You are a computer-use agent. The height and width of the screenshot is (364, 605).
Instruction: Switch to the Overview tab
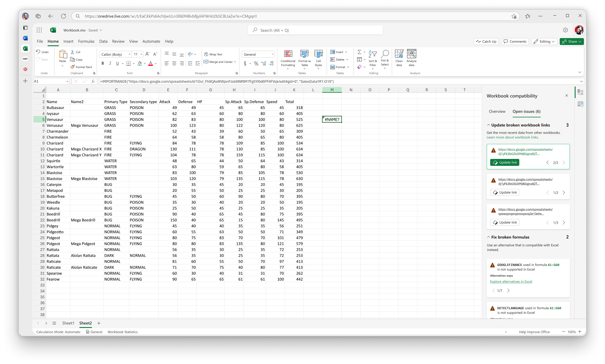click(x=497, y=112)
